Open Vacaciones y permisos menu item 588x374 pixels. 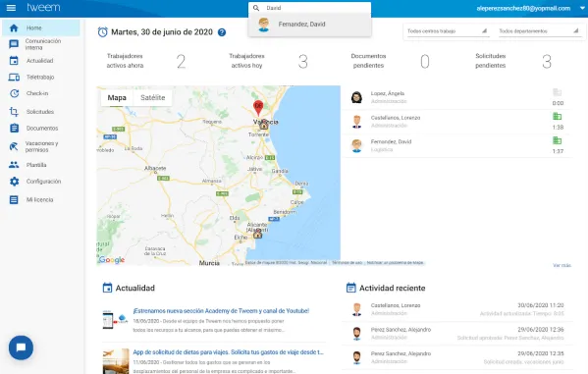[41, 146]
